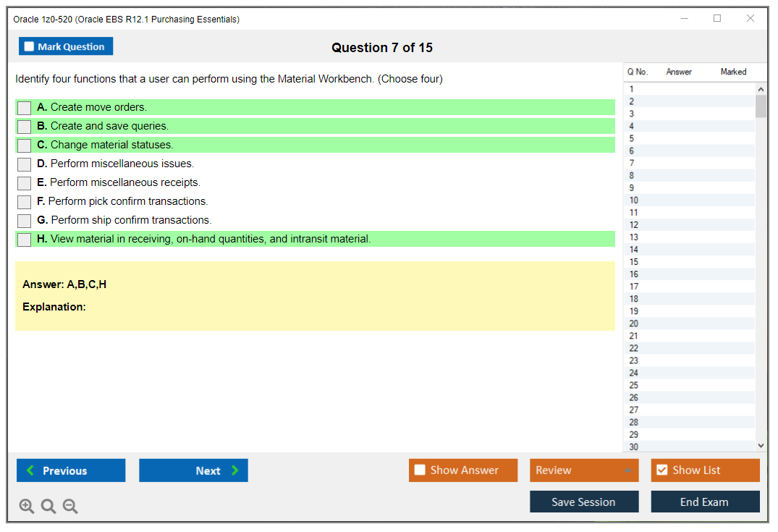778x532 pixels.
Task: Go to the Next question
Action: pyautogui.click(x=193, y=470)
